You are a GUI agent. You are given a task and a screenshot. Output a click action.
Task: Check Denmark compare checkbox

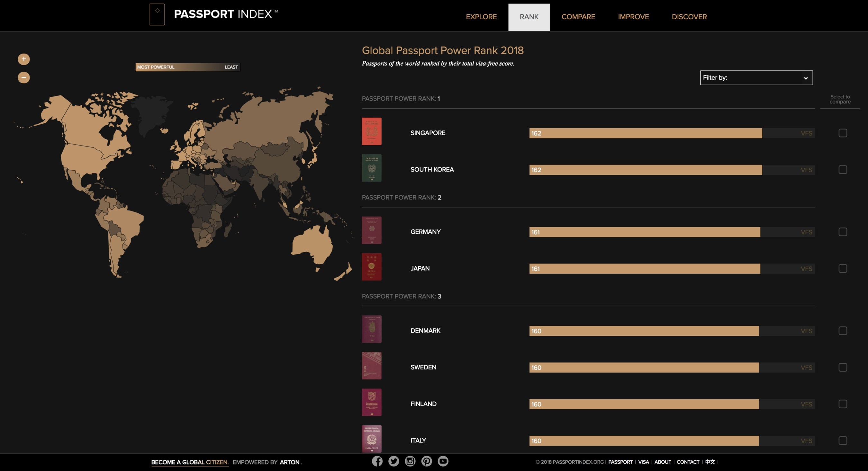843,331
